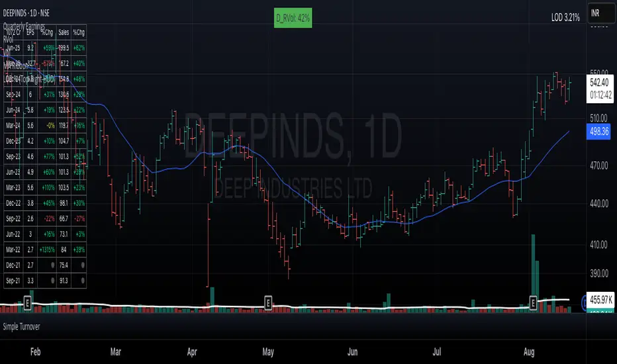The height and width of the screenshot is (364, 617).
Task: Click 440.00 on the price axis
Action: [599, 203]
